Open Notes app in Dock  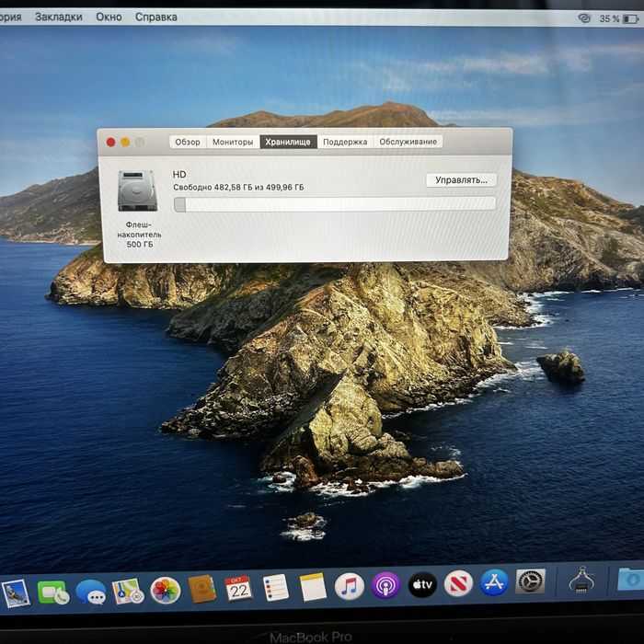pyautogui.click(x=313, y=587)
